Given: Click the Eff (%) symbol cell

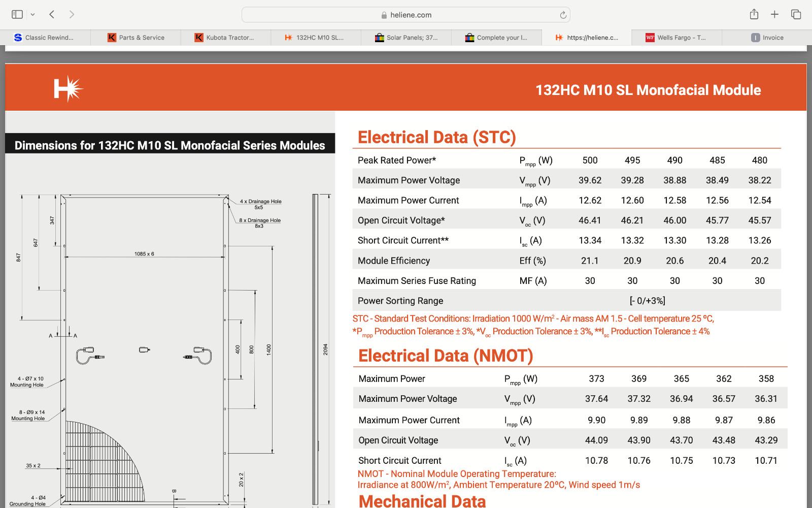Looking at the screenshot, I should [x=533, y=261].
